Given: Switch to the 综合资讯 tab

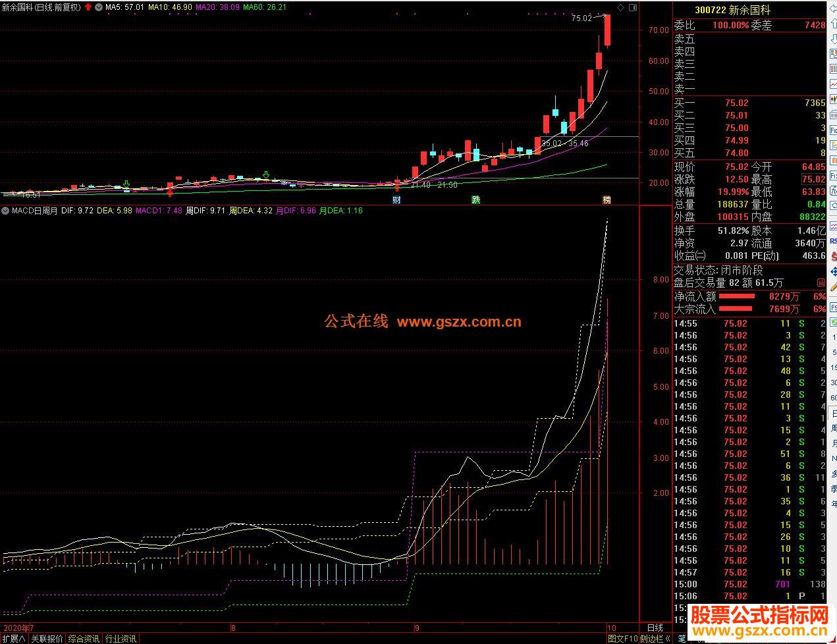Looking at the screenshot, I should point(84,639).
